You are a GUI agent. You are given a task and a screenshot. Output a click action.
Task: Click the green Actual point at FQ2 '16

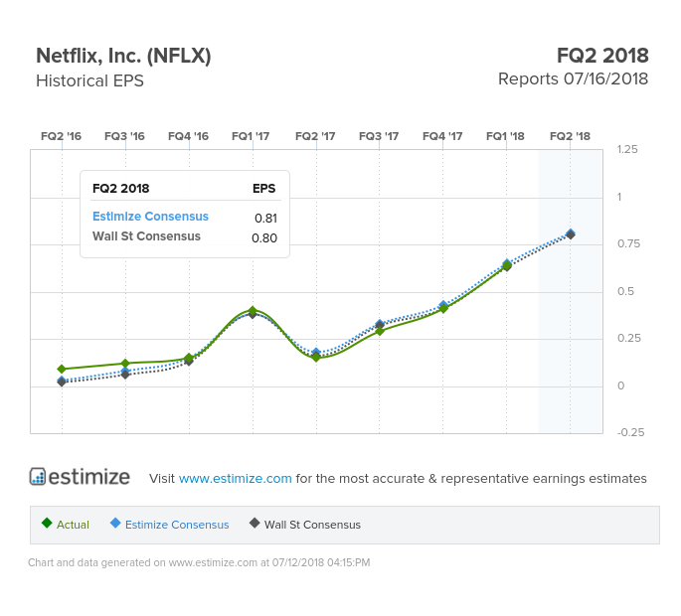point(62,369)
